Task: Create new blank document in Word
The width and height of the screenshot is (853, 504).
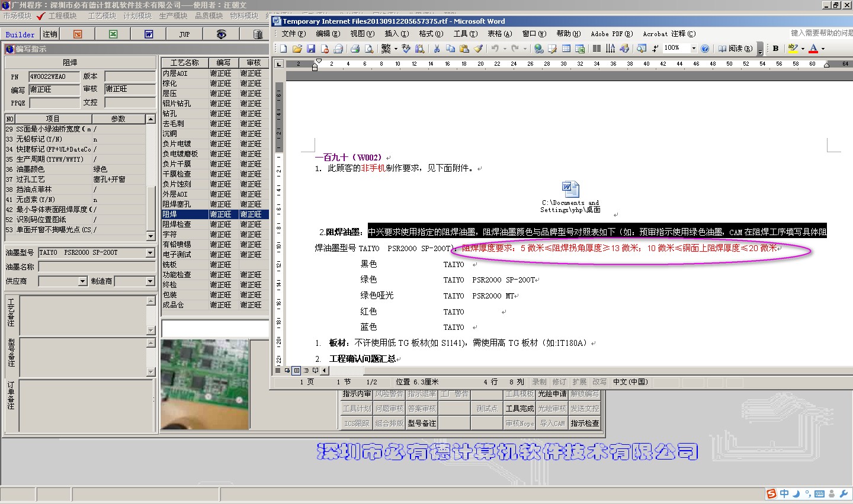Action: coord(283,49)
